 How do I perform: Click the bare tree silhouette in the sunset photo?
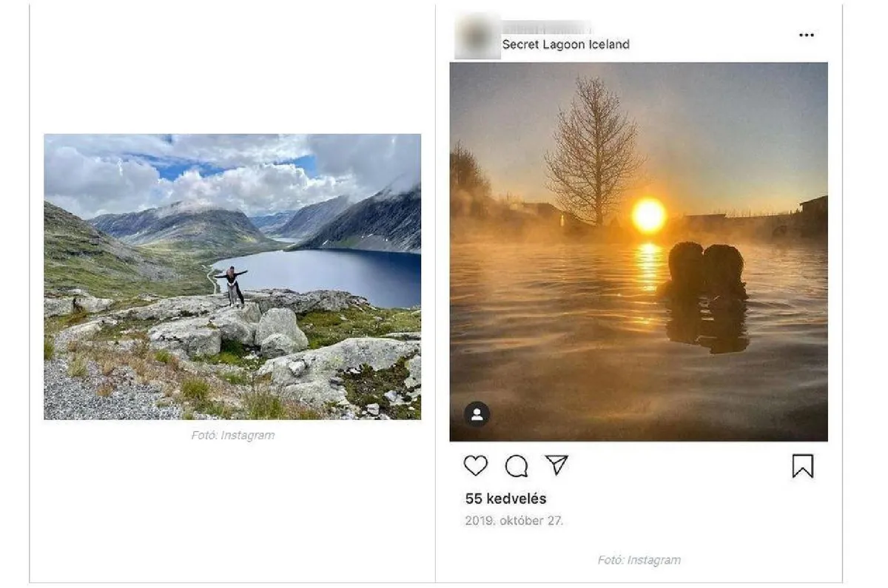pos(592,148)
